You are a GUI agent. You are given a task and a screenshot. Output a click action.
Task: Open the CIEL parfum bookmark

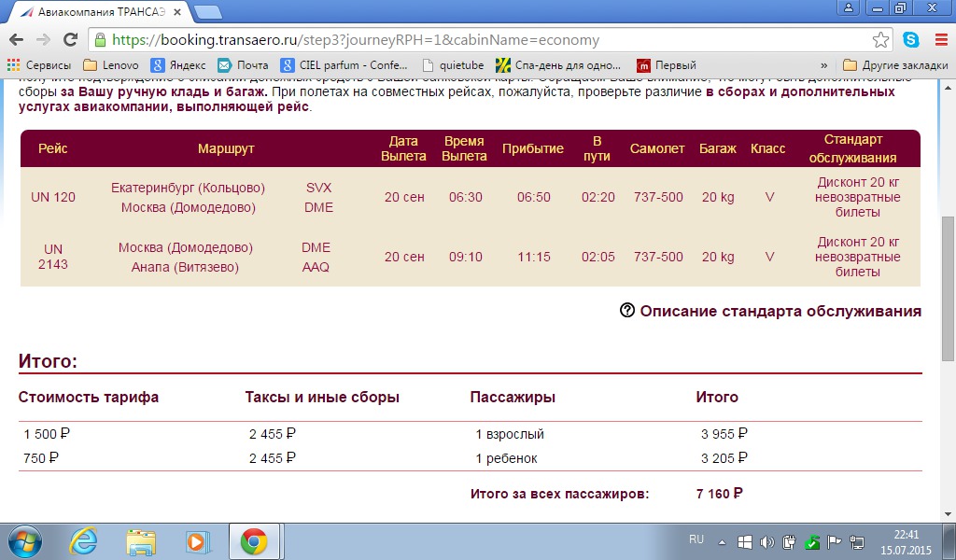344,65
